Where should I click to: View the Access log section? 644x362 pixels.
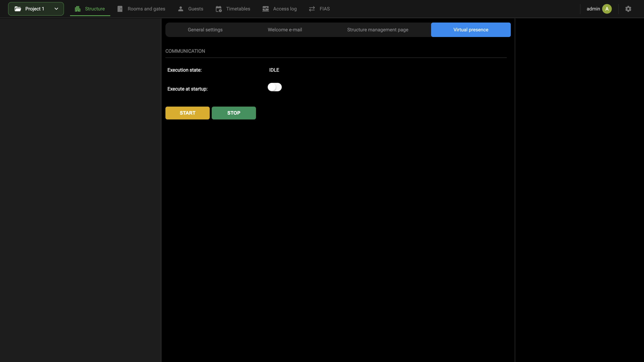click(x=280, y=9)
